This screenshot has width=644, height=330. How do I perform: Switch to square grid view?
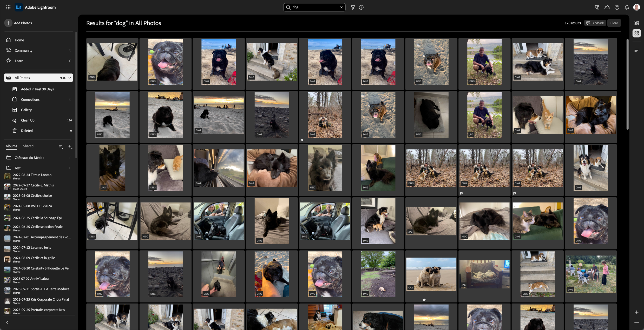pos(636,33)
